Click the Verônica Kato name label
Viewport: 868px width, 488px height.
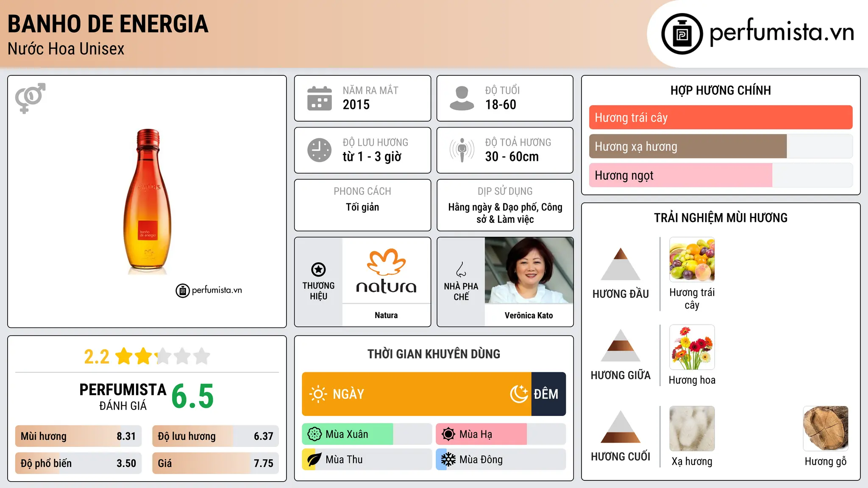pyautogui.click(x=529, y=315)
